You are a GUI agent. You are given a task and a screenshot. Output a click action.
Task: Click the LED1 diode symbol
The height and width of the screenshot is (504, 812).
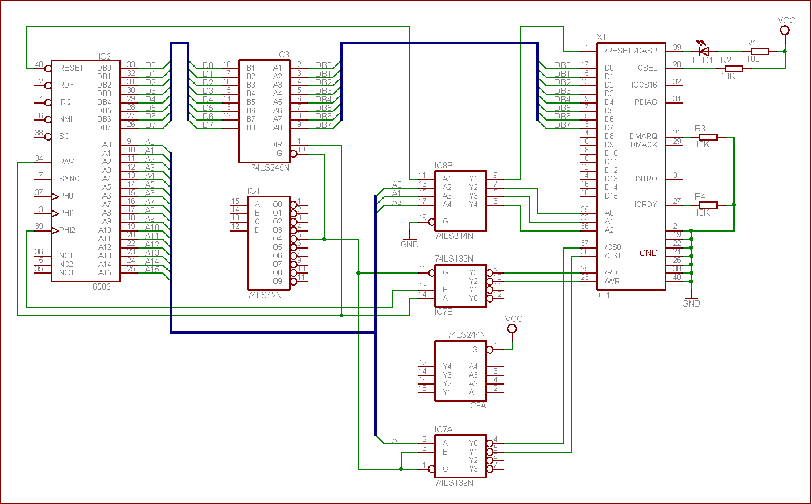point(704,51)
